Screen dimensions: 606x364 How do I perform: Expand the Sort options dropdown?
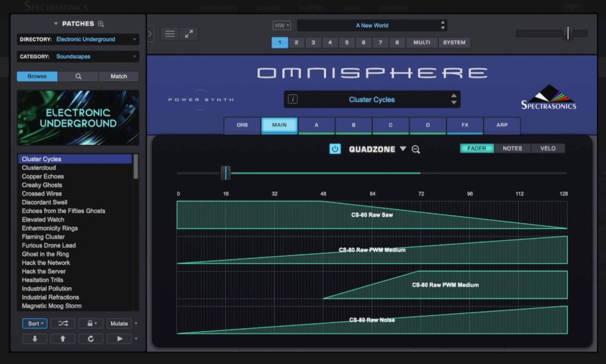[x=35, y=323]
